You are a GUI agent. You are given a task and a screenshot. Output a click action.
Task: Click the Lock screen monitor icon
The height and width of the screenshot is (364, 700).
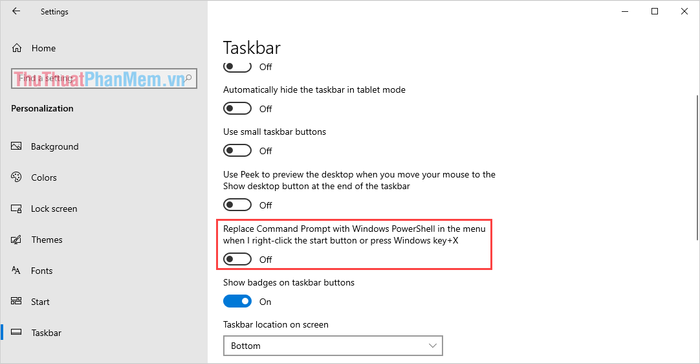point(16,209)
